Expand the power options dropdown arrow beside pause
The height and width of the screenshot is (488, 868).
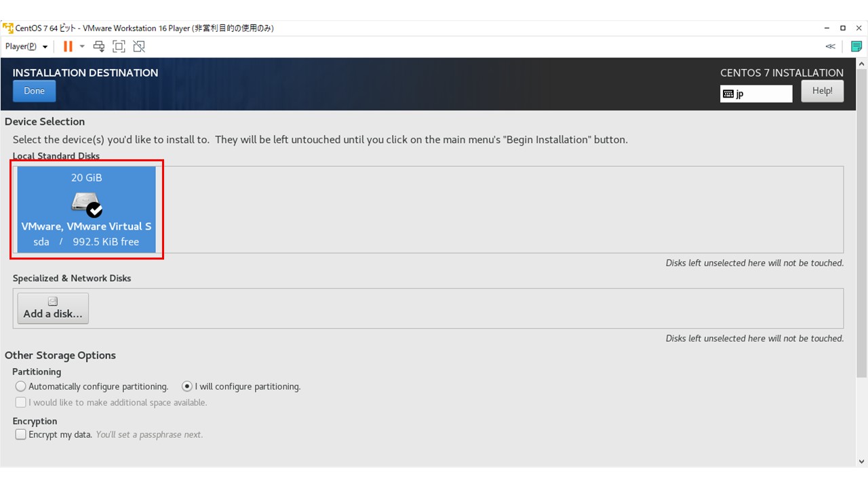click(x=82, y=46)
